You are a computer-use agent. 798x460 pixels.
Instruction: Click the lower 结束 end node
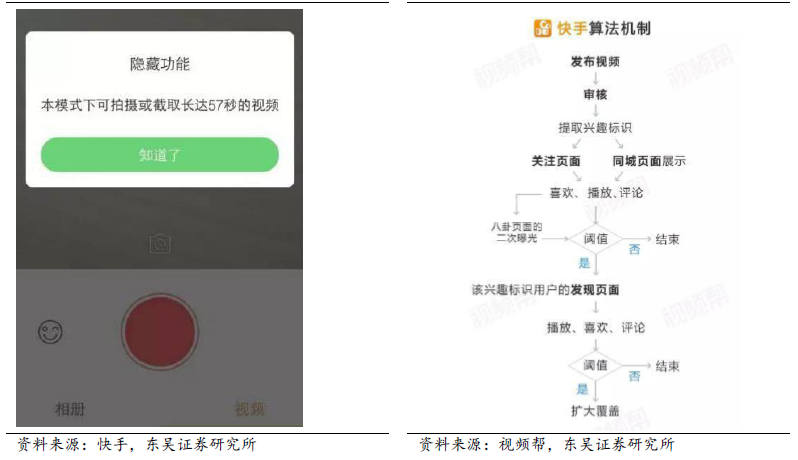tap(668, 366)
